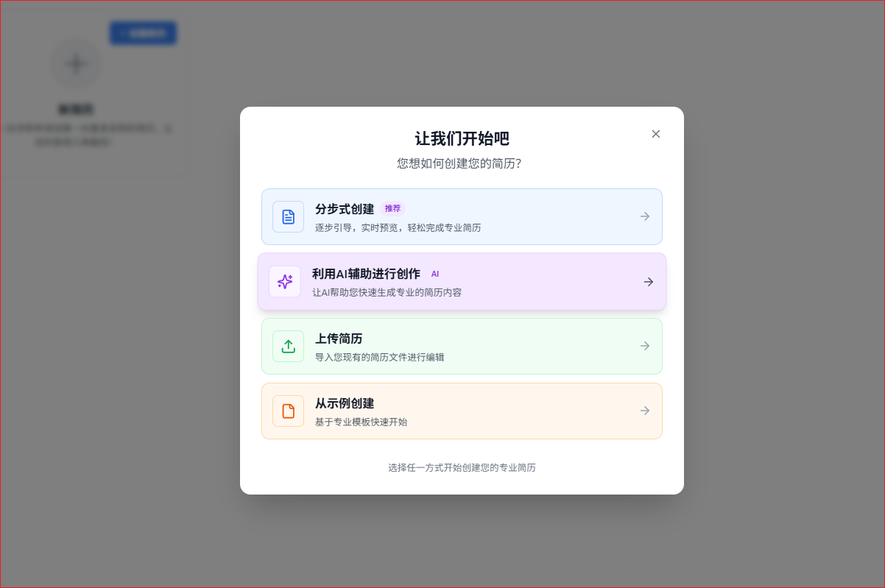Click the plus avatar placeholder in the sidebar

[x=75, y=63]
